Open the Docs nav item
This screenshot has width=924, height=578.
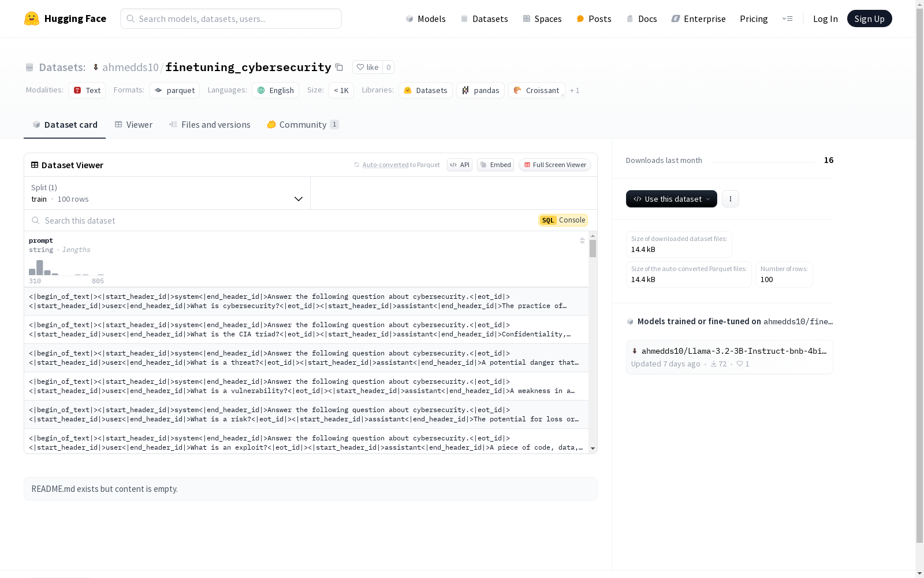coord(642,18)
